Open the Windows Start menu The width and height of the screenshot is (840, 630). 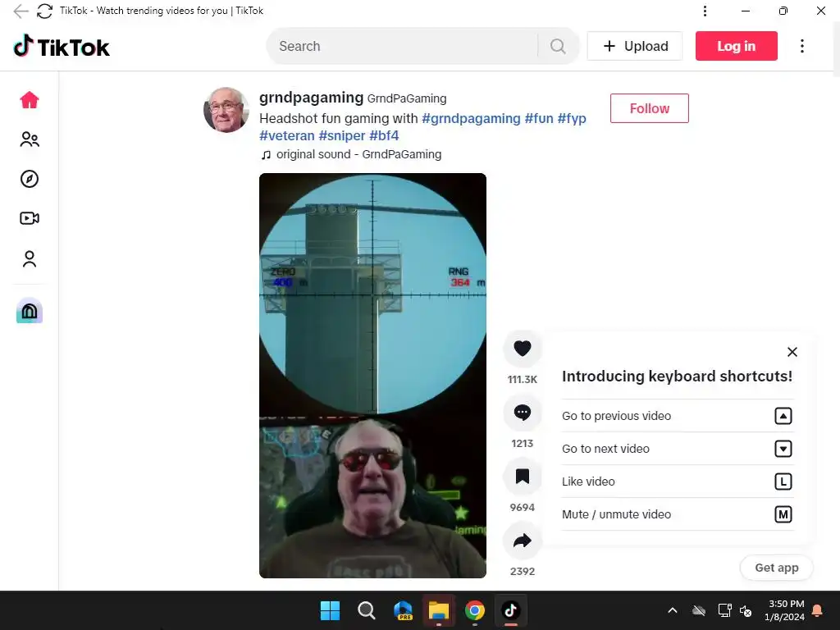pos(330,610)
